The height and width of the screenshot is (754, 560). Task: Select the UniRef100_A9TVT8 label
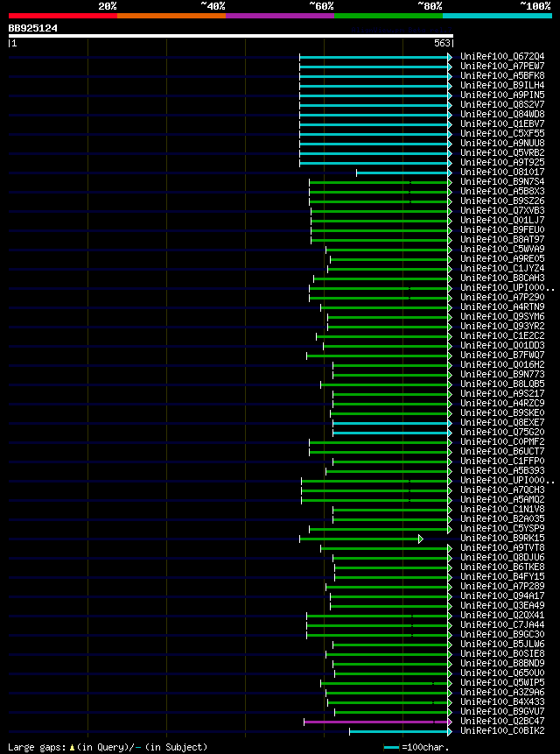(x=502, y=547)
